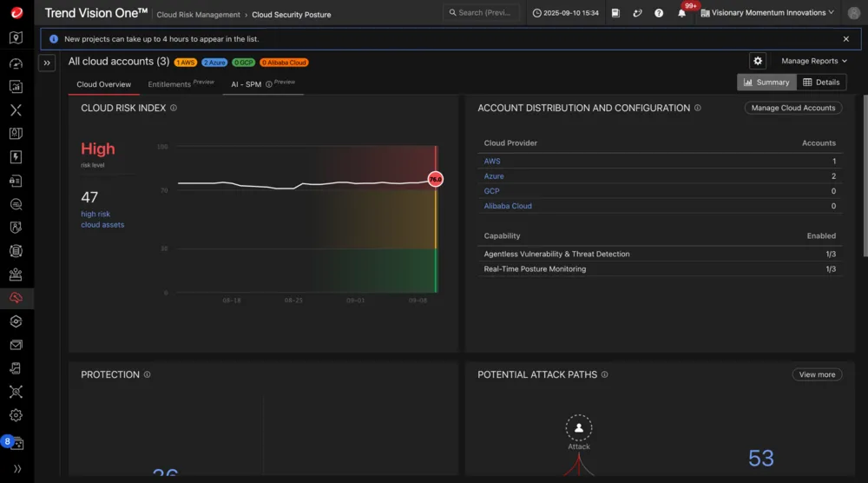This screenshot has width=868, height=483.
Task: Click the Manage Cloud Accounts button
Action: click(x=793, y=108)
